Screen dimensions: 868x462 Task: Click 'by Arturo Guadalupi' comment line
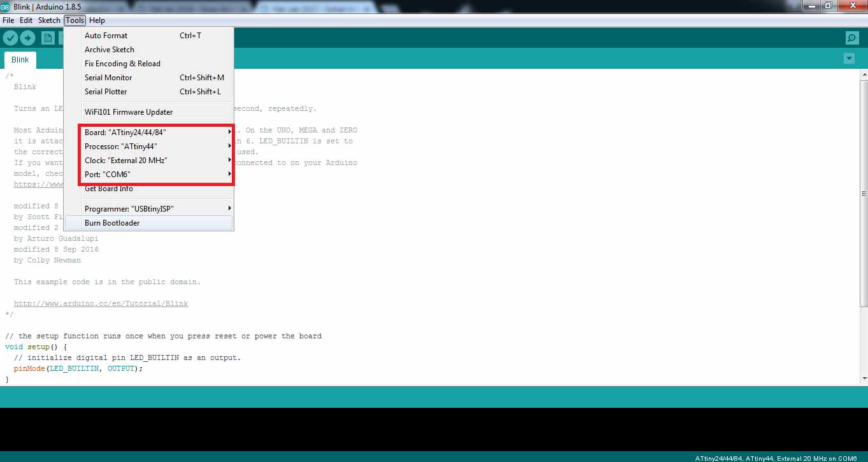pyautogui.click(x=56, y=239)
